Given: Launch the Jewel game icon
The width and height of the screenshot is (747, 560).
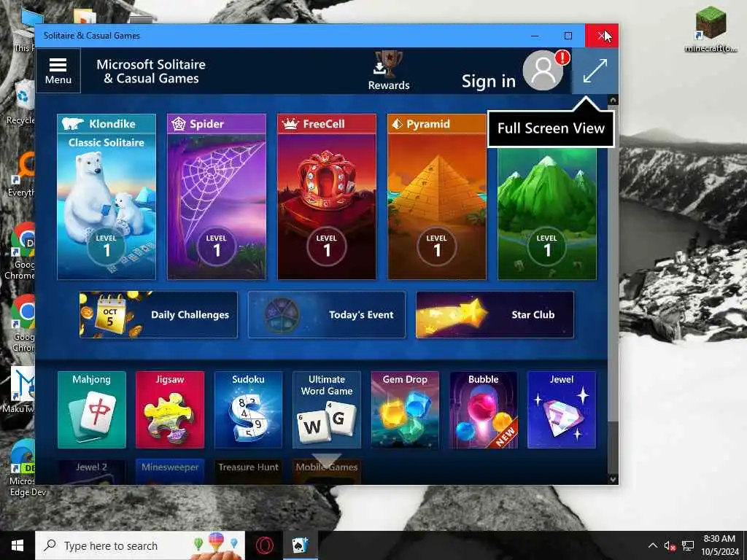Looking at the screenshot, I should click(x=562, y=410).
